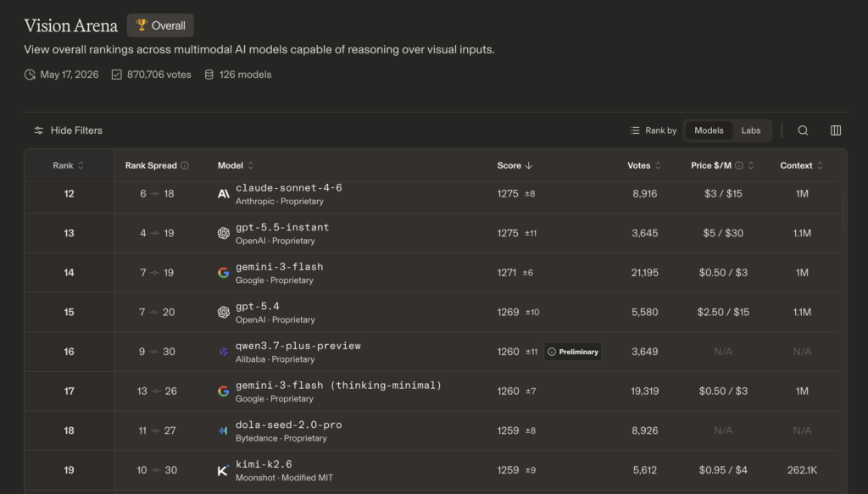
Task: Sort by the Rank column header
Action: click(x=69, y=165)
